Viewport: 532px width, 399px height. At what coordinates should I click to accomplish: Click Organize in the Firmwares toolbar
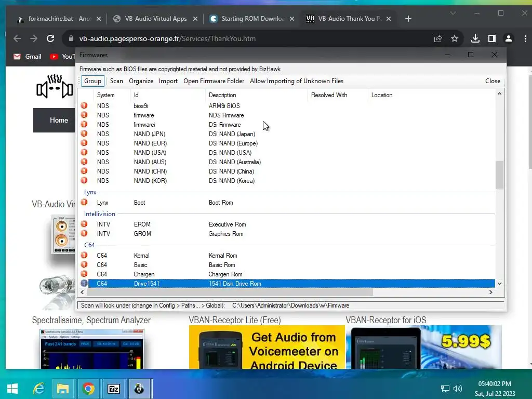point(141,81)
